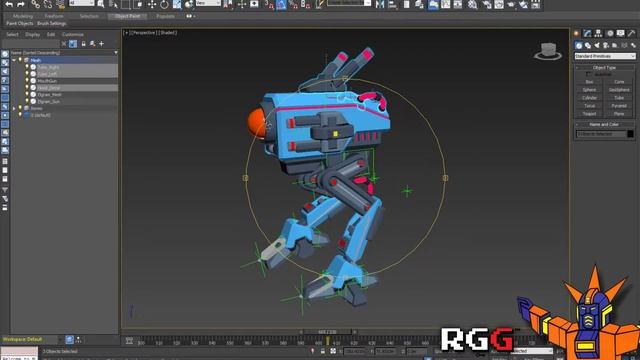This screenshot has width=640, height=360.
Task: Click the Pyramid primitive button
Action: coord(619,106)
